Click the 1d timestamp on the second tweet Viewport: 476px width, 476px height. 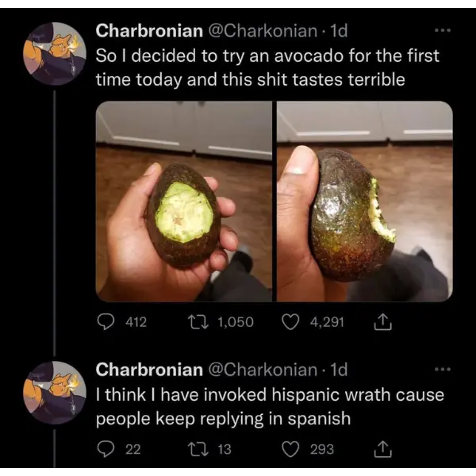(340, 370)
